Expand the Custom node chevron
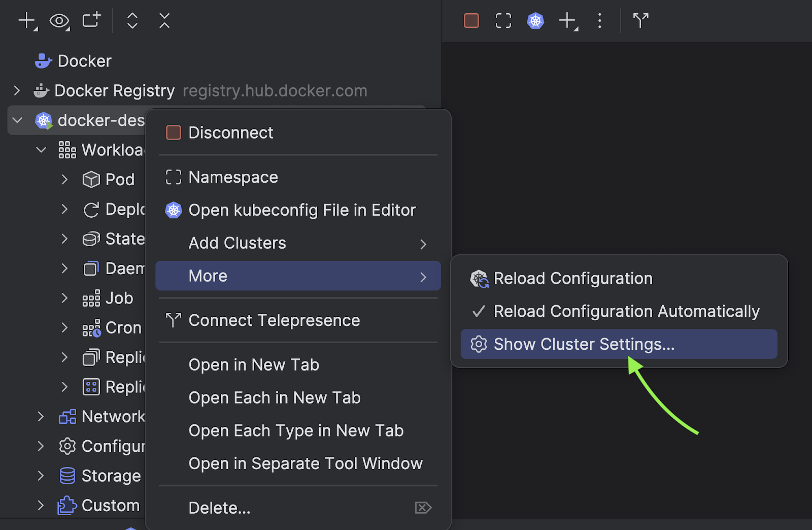Screen dimensions: 812x530 pyautogui.click(x=41, y=506)
